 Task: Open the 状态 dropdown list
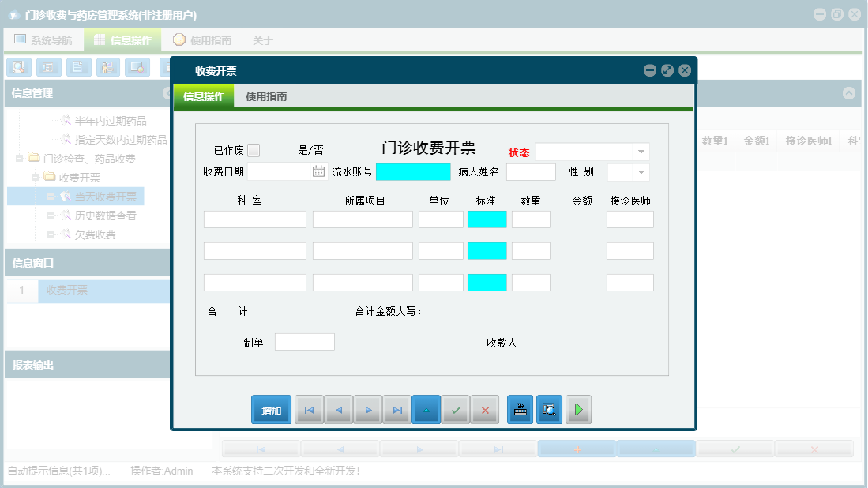coord(641,152)
